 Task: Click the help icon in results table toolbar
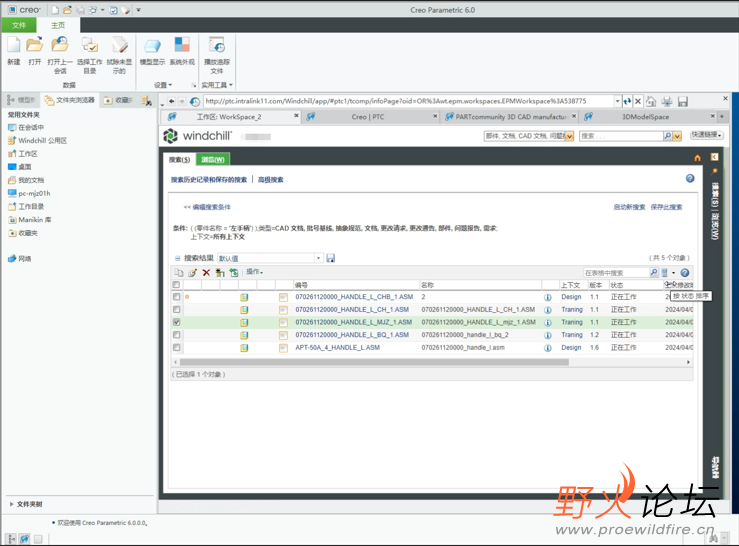click(x=685, y=273)
